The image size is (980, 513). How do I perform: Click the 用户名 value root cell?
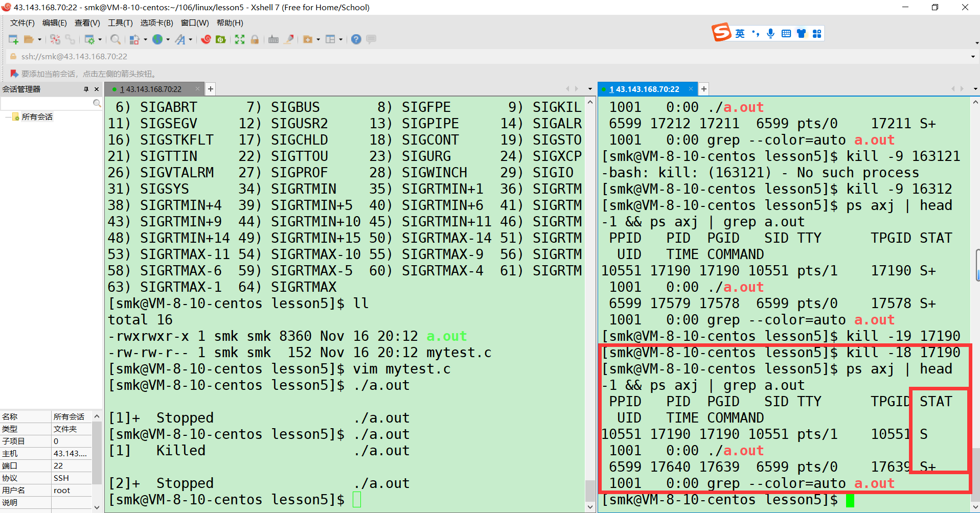[x=71, y=491]
